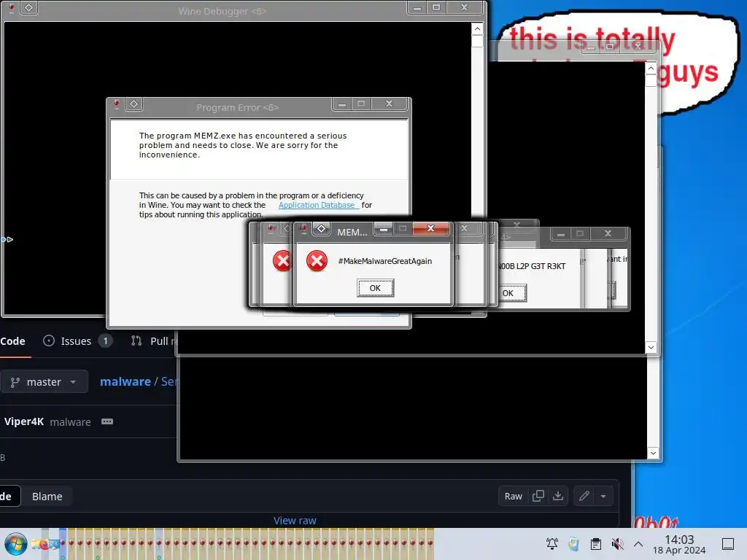Click the View raw link

[295, 521]
